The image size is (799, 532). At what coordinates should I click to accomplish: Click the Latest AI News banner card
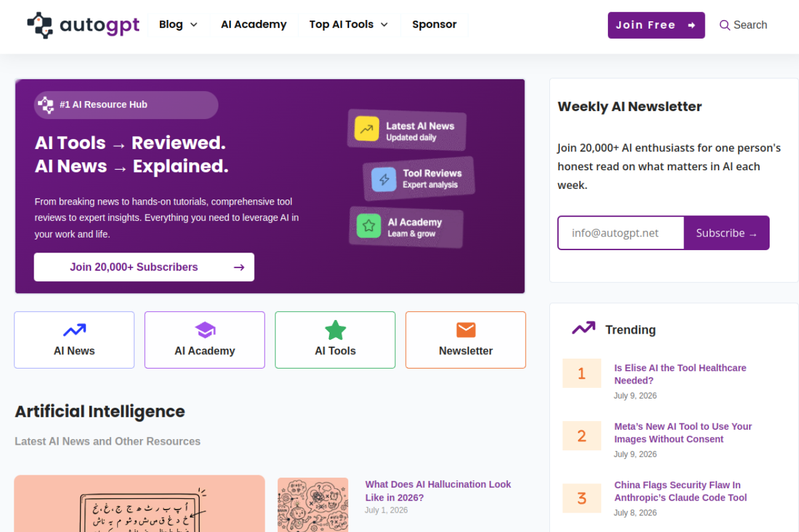pyautogui.click(x=407, y=130)
